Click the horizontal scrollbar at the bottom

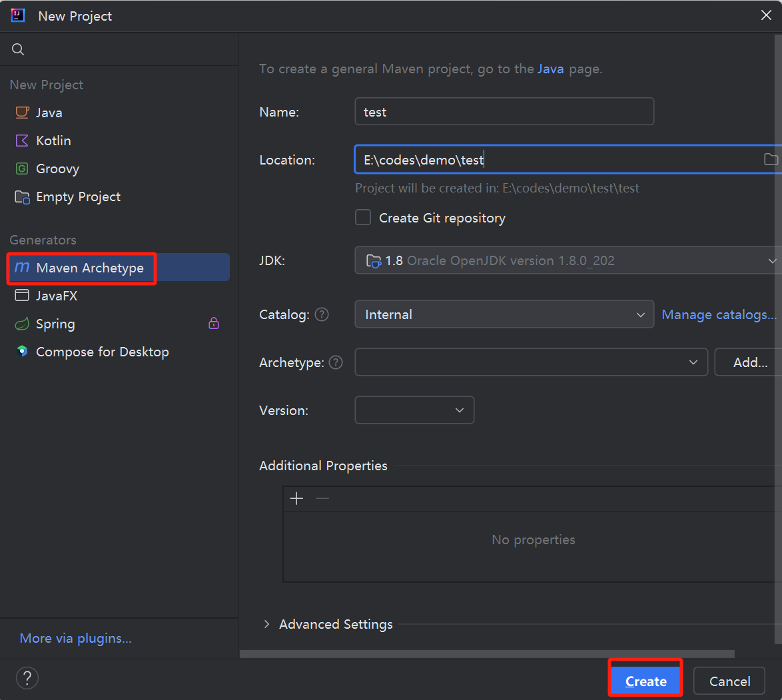[x=486, y=654]
